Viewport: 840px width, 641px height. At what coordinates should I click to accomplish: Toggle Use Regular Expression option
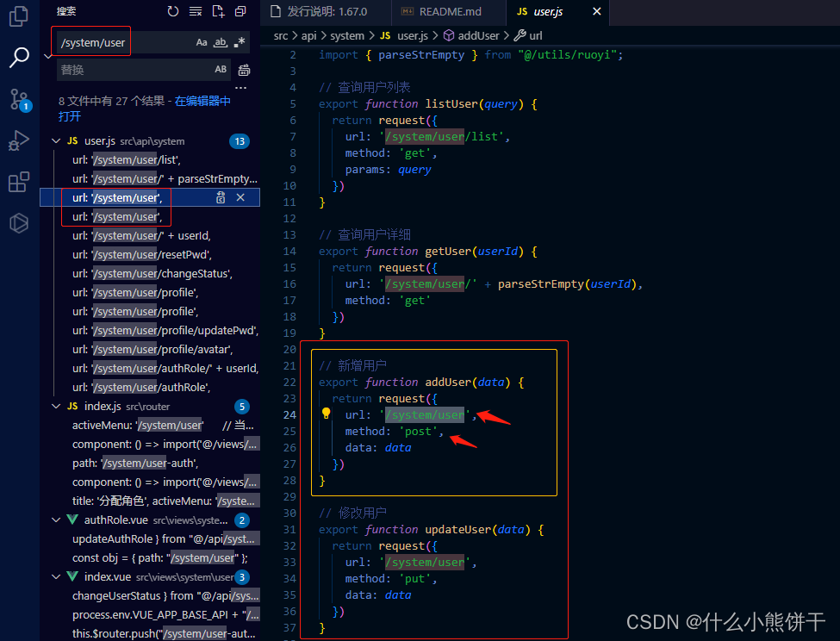240,42
